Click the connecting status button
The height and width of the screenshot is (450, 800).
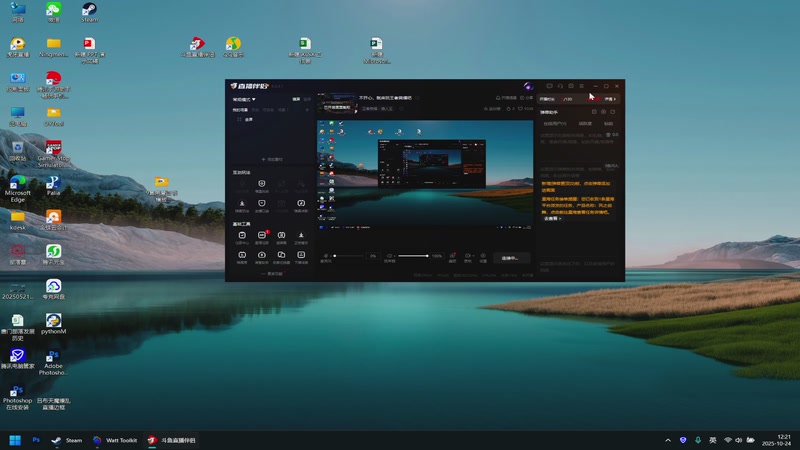click(511, 258)
